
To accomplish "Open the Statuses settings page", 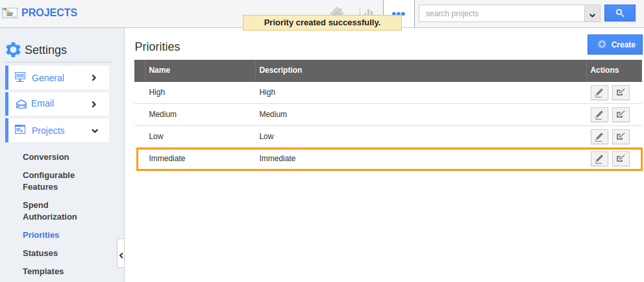I will coord(40,253).
